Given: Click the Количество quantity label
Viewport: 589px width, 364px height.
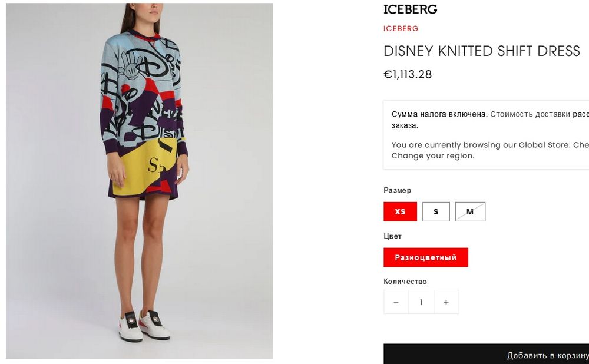Looking at the screenshot, I should pyautogui.click(x=405, y=282).
